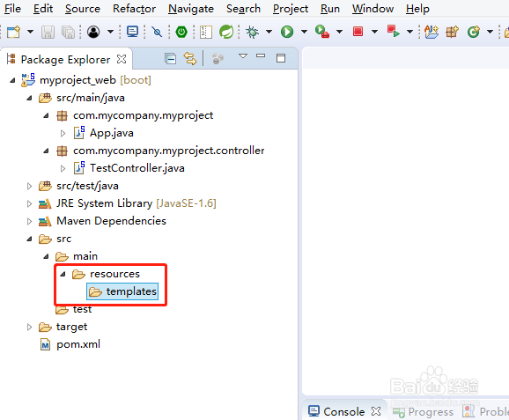The image size is (509, 420).
Task: Open the Project menu
Action: [291, 9]
